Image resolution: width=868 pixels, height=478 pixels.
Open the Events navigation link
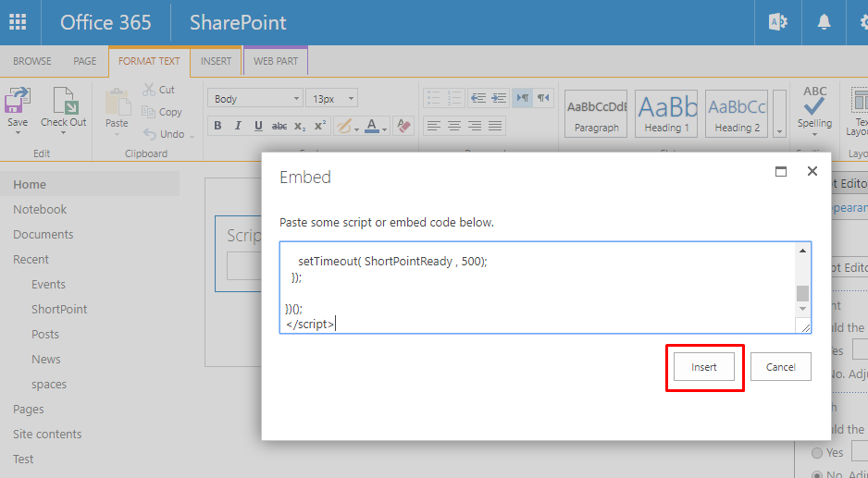[48, 284]
